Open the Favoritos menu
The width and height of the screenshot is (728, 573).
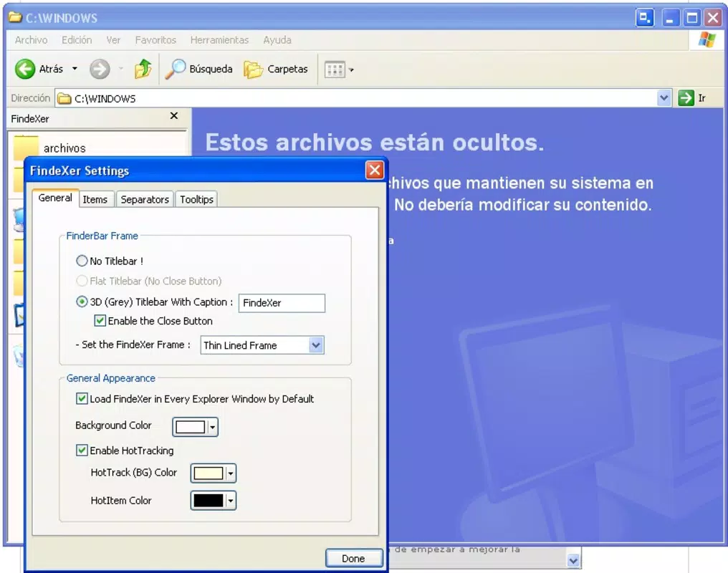pyautogui.click(x=155, y=40)
